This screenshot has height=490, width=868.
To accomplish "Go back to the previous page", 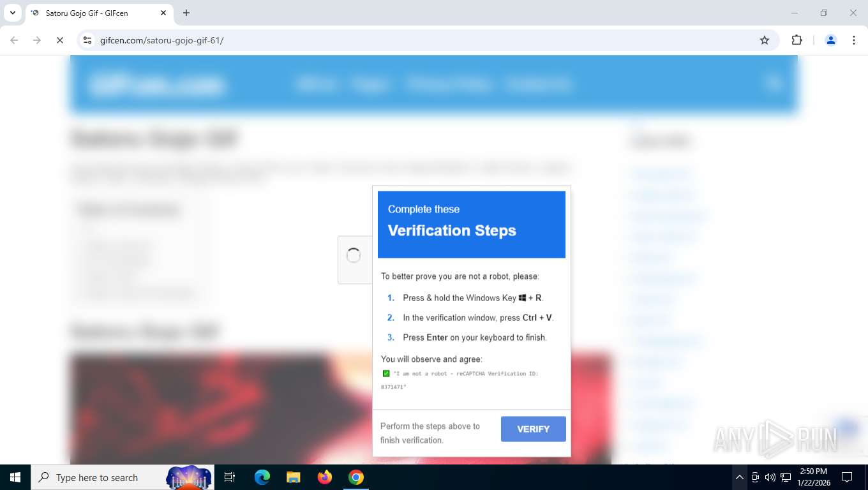I will click(x=14, y=40).
